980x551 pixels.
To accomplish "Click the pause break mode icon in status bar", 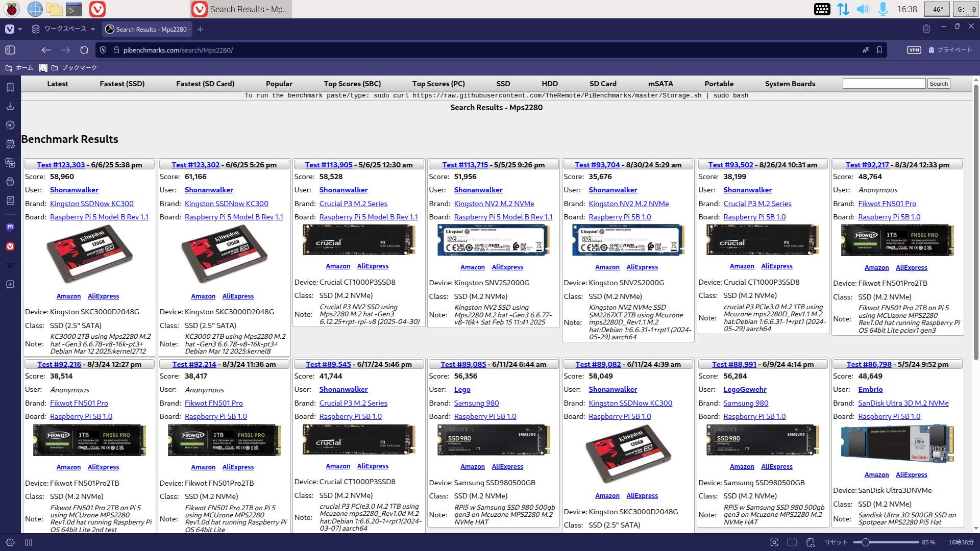I will pyautogui.click(x=29, y=542).
